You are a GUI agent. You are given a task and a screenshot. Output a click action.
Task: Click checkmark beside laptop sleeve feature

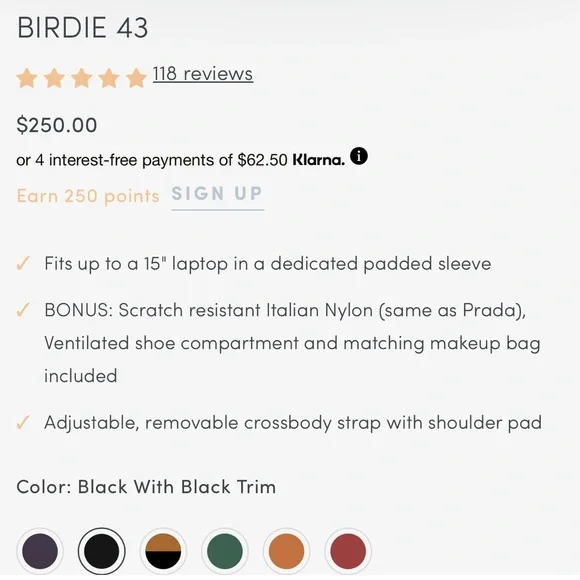[23, 263]
